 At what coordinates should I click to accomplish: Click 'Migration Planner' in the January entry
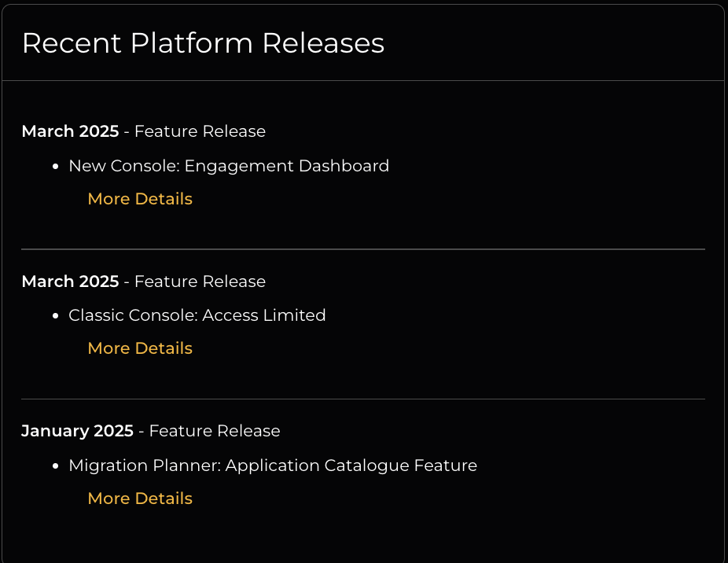[x=145, y=465]
